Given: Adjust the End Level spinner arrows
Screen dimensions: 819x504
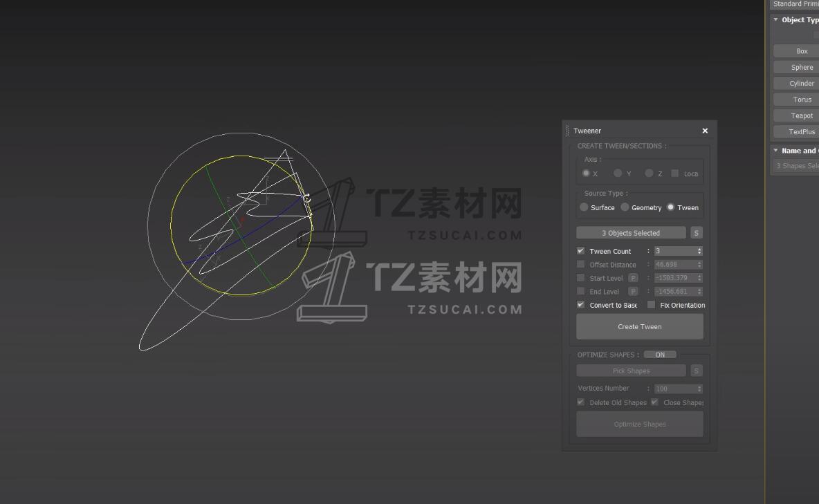Looking at the screenshot, I should (x=699, y=292).
